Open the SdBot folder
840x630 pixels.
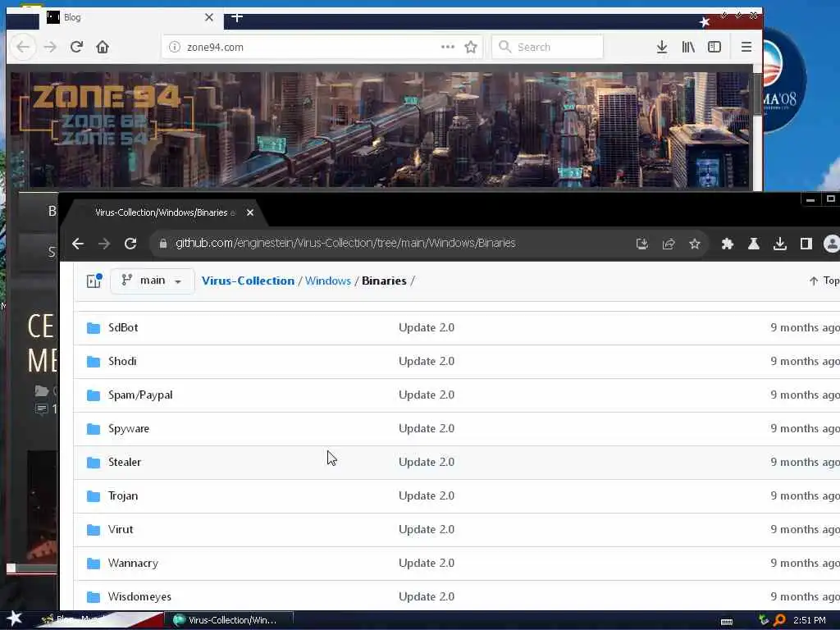point(123,327)
